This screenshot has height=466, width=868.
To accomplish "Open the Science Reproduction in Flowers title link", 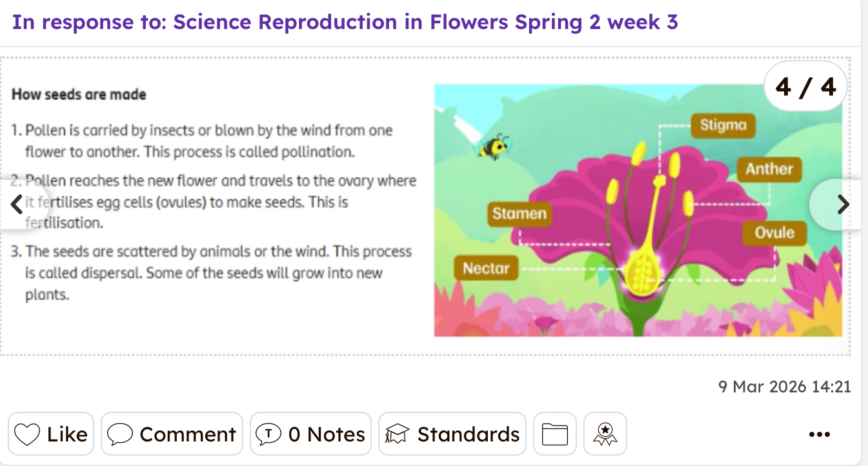I will pyautogui.click(x=345, y=23).
